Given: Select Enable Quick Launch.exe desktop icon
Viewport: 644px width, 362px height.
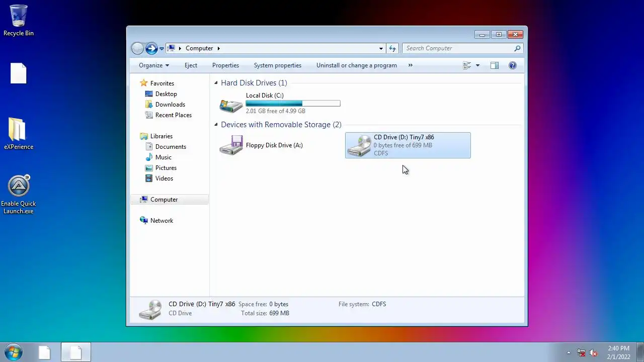Looking at the screenshot, I should pos(19,195).
